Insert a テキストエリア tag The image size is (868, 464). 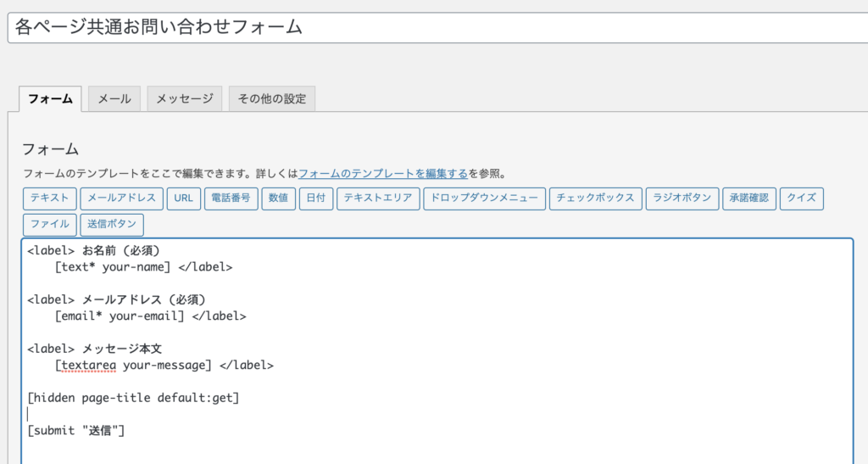point(378,198)
